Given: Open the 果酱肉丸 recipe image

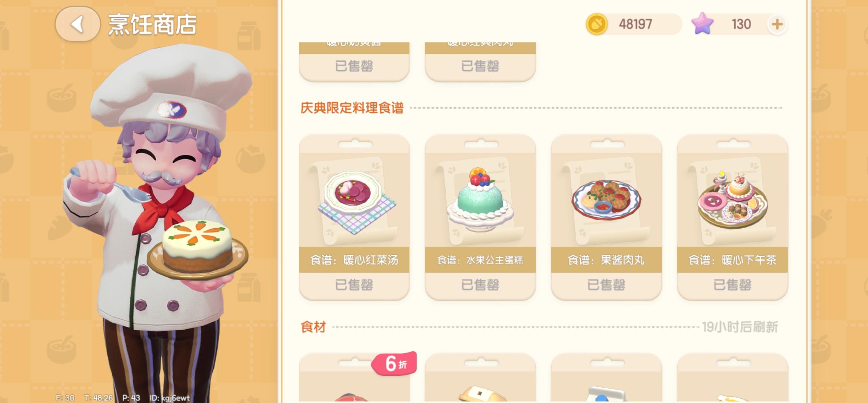Looking at the screenshot, I should (x=606, y=201).
